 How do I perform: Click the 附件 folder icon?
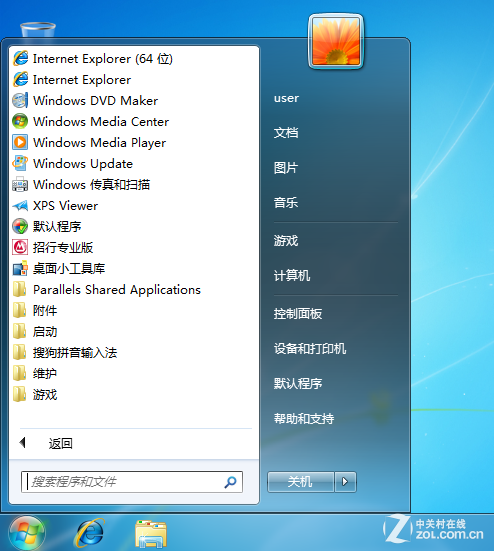(20, 310)
